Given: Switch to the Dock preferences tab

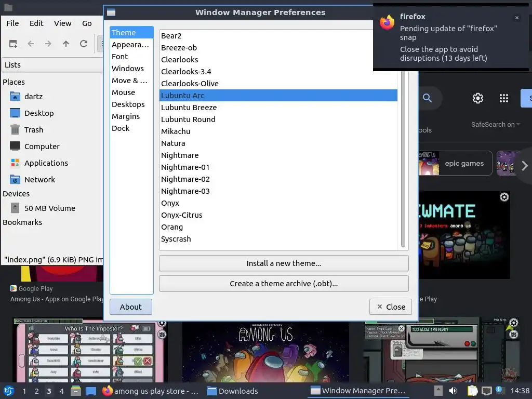Looking at the screenshot, I should coord(131,128).
